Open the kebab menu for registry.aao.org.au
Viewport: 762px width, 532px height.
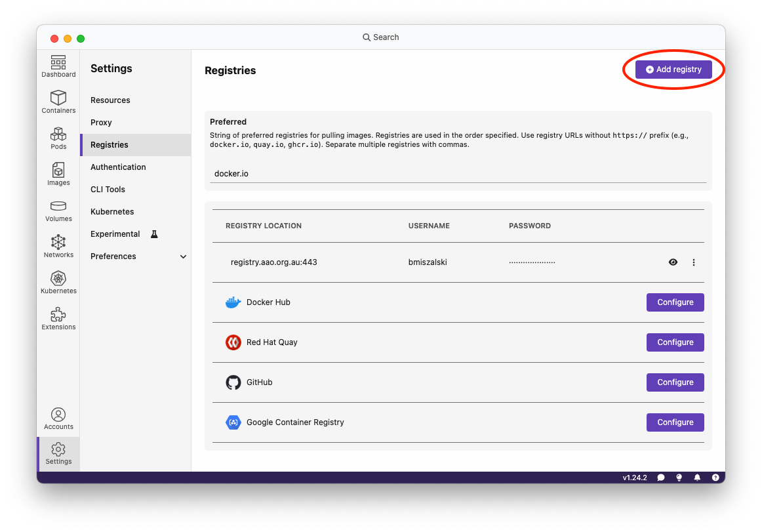694,262
